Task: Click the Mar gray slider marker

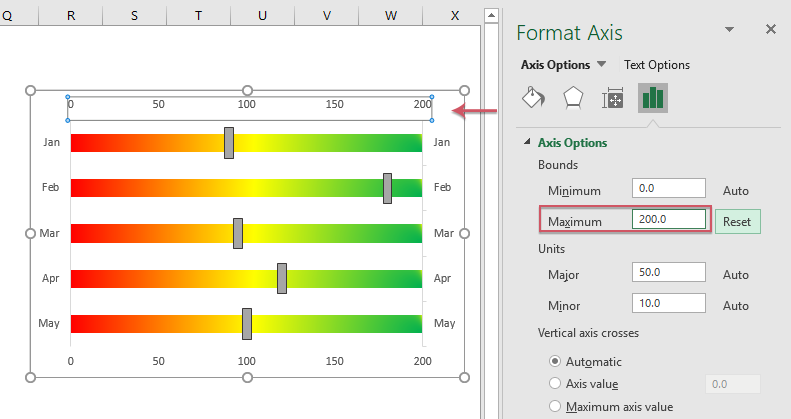Action: tap(238, 233)
